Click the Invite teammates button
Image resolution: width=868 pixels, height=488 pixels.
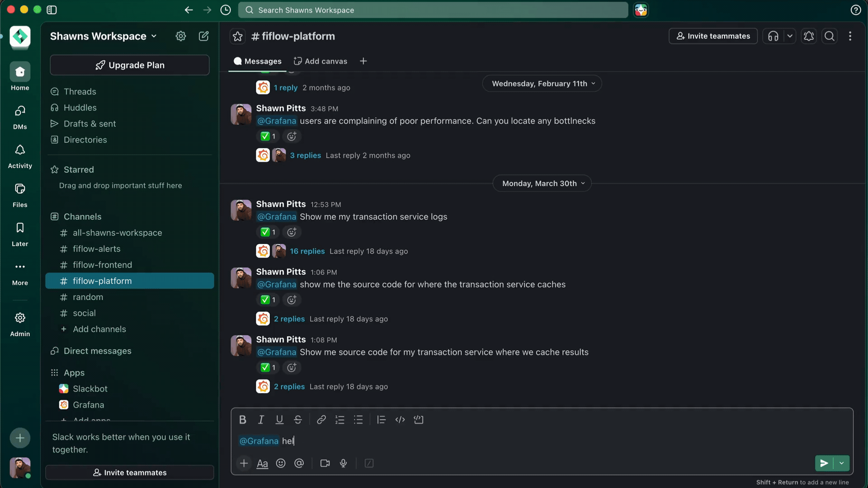713,36
